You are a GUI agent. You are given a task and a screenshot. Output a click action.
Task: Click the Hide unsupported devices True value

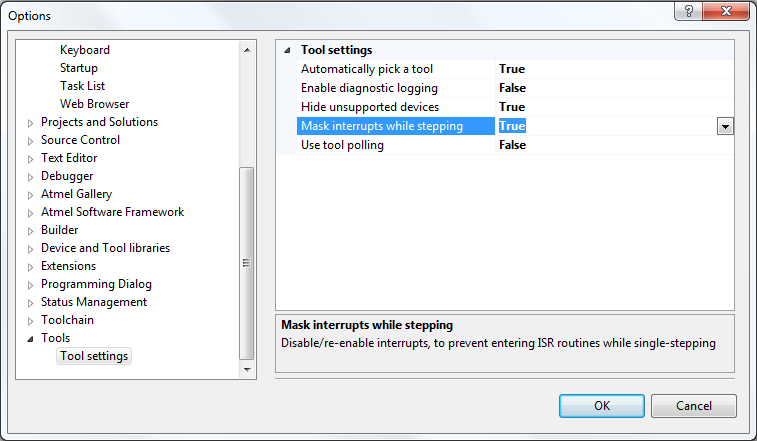click(x=512, y=107)
